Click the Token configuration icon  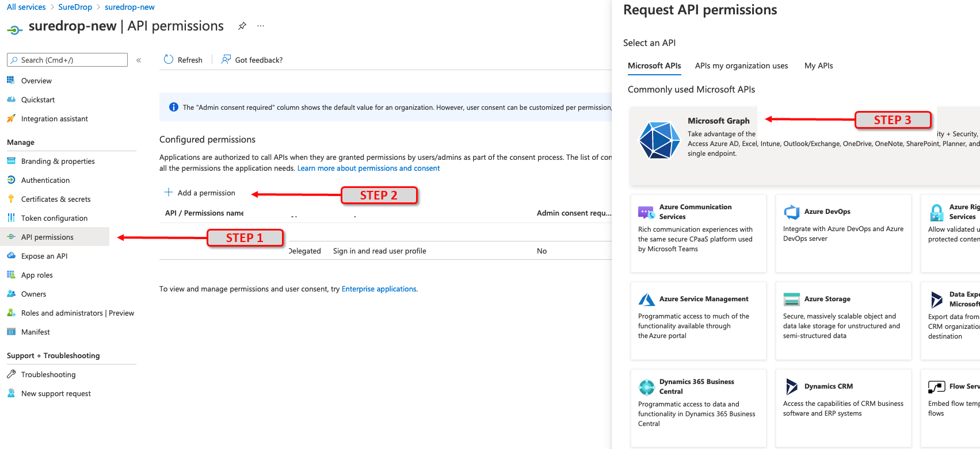11,218
